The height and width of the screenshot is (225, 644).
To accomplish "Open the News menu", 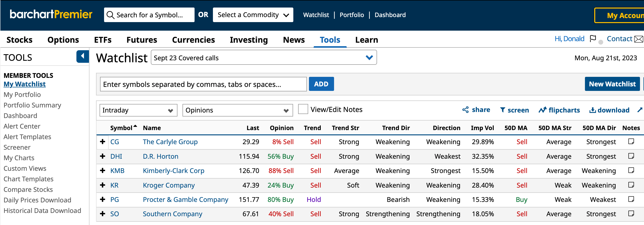I will 294,40.
